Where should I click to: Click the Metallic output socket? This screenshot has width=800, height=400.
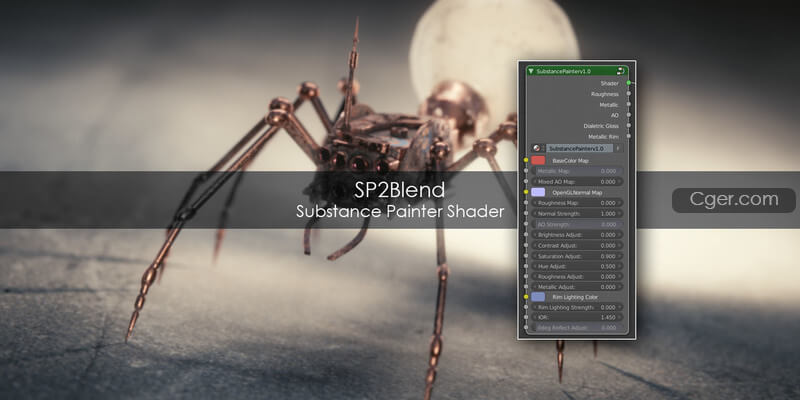629,104
